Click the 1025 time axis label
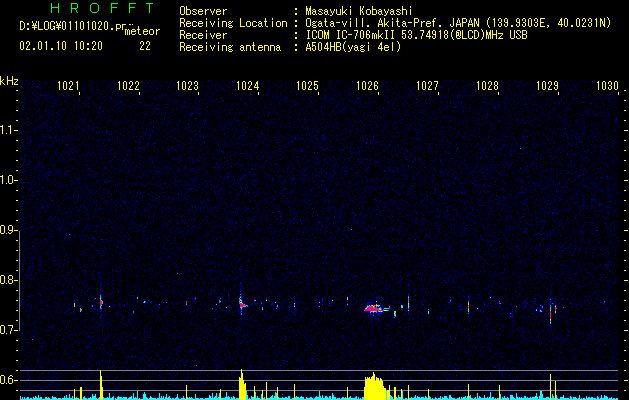The image size is (629, 400). point(307,85)
